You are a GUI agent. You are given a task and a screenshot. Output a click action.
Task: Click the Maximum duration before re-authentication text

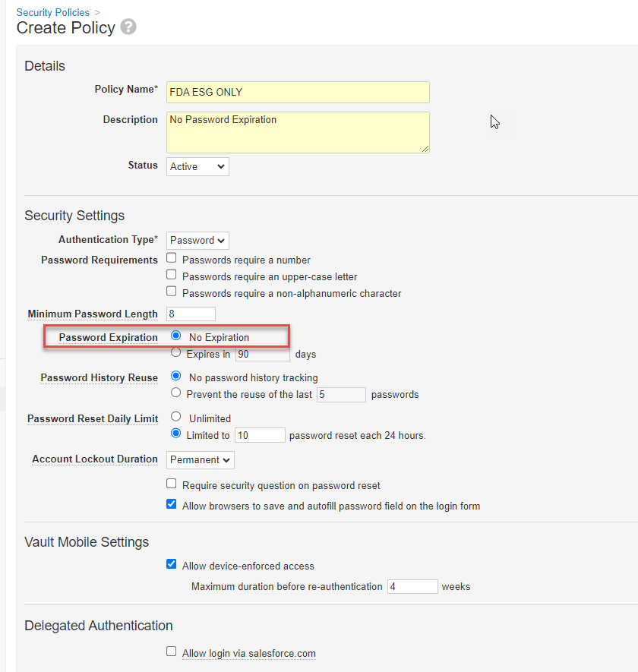[287, 587]
